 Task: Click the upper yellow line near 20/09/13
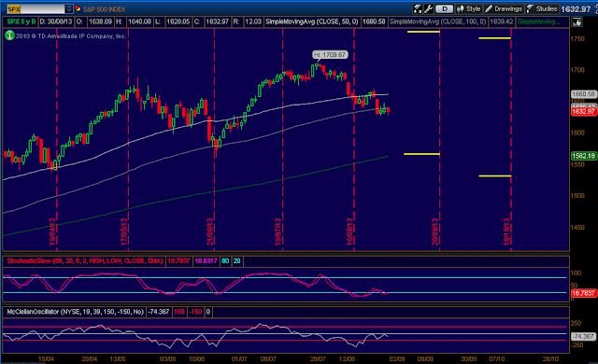click(423, 32)
